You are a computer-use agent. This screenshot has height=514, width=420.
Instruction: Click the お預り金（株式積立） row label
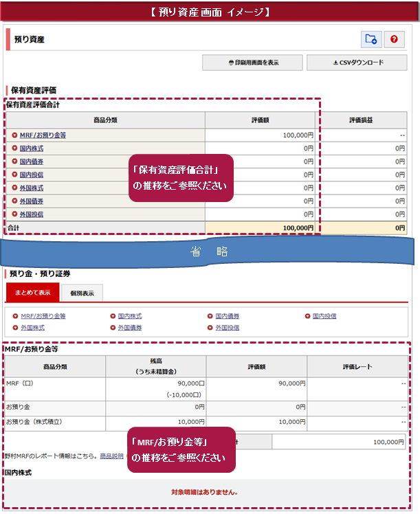click(x=34, y=421)
